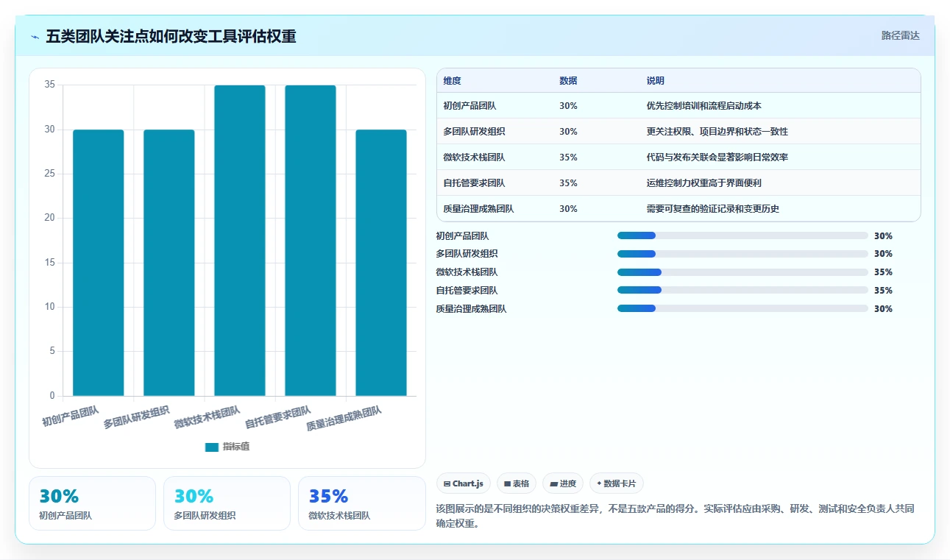Click the 进度 tag chip
This screenshot has height=560, width=950.
tap(563, 483)
